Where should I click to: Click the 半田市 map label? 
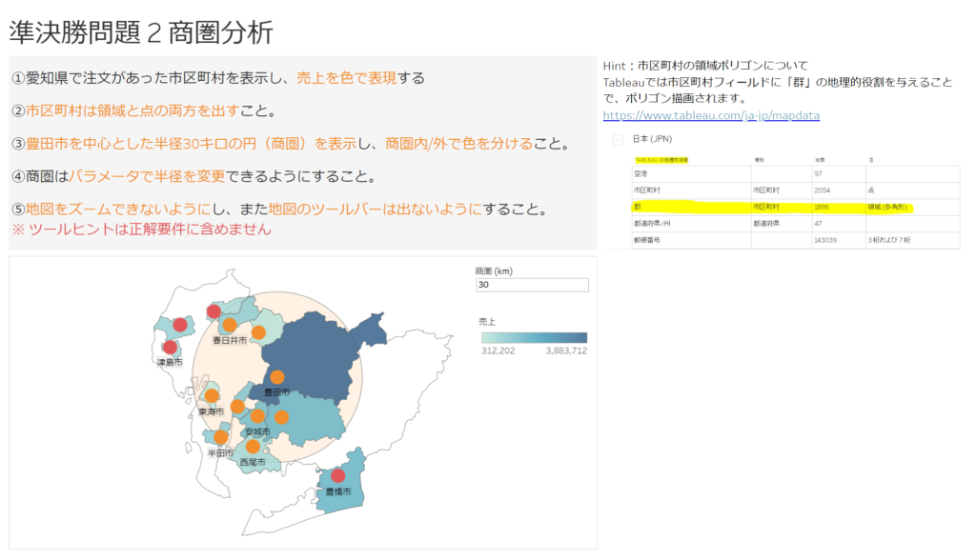coord(220,453)
